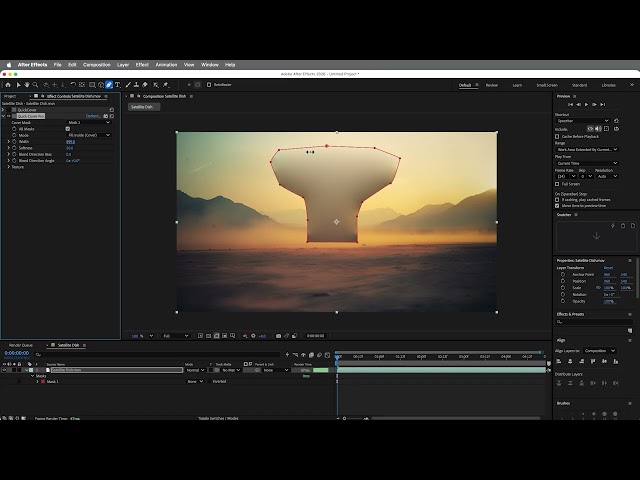640x480 pixels.
Task: Toggle the All Masks checkbox
Action: 68,129
